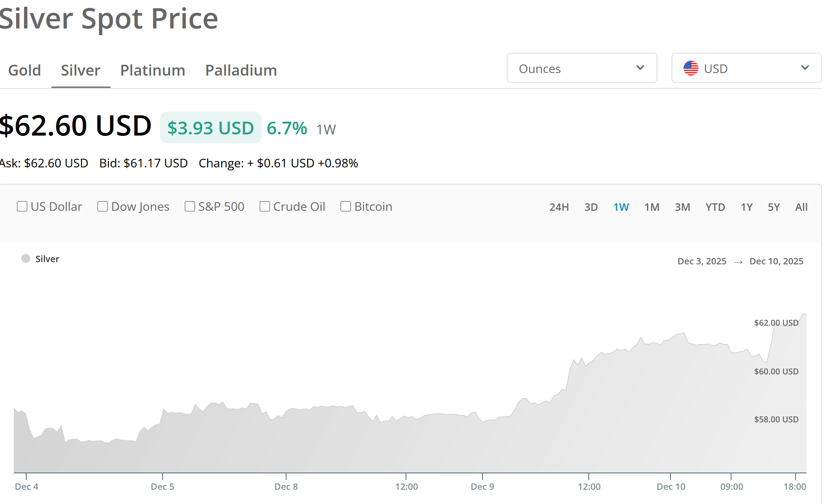The image size is (824, 504).
Task: Set chart range to 1M
Action: (x=652, y=207)
